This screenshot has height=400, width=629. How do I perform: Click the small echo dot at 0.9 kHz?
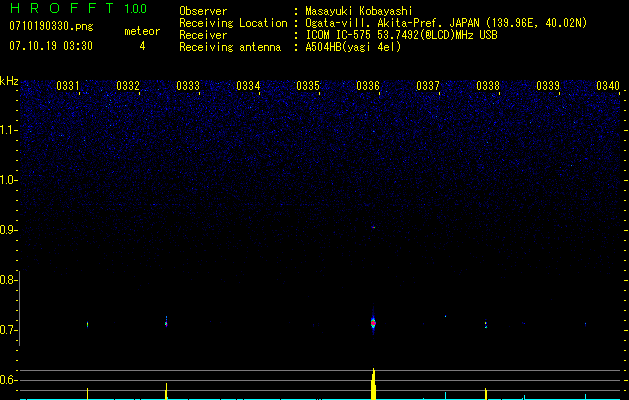(x=373, y=227)
